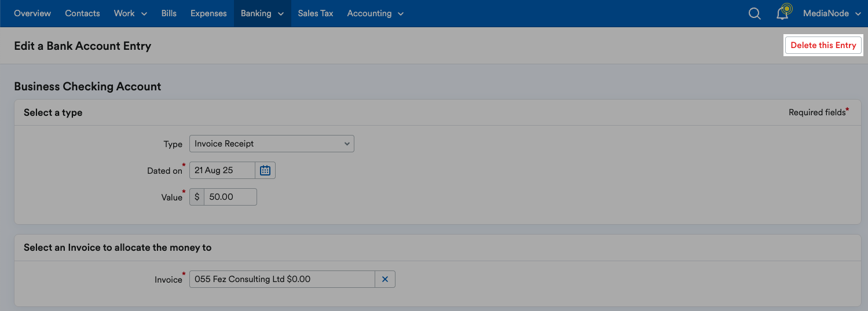Expand the Banking menu
The height and width of the screenshot is (311, 868).
click(x=262, y=13)
